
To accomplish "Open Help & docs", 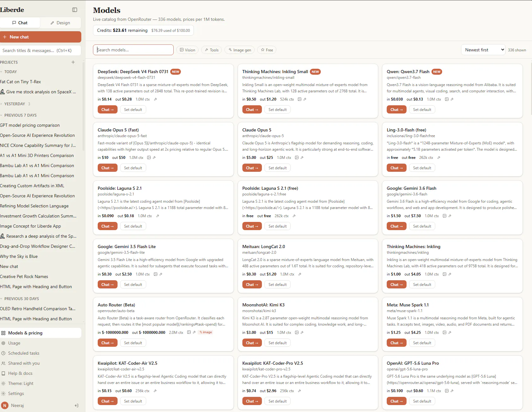I will coord(40,373).
